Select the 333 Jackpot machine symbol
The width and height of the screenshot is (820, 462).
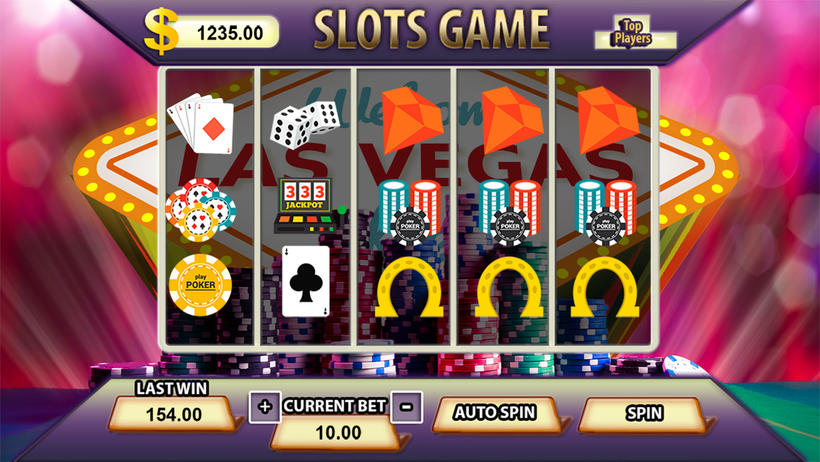click(309, 206)
